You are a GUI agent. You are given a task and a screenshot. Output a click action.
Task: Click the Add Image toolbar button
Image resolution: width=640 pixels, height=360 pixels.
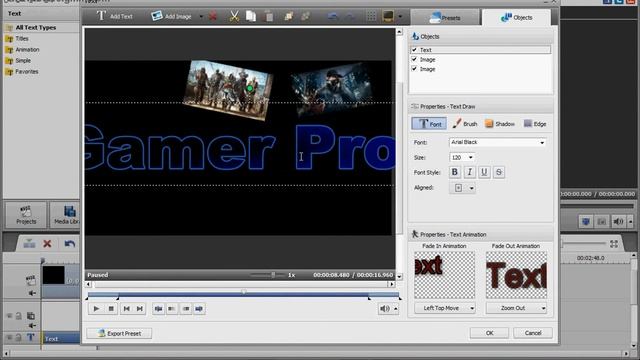(x=171, y=16)
